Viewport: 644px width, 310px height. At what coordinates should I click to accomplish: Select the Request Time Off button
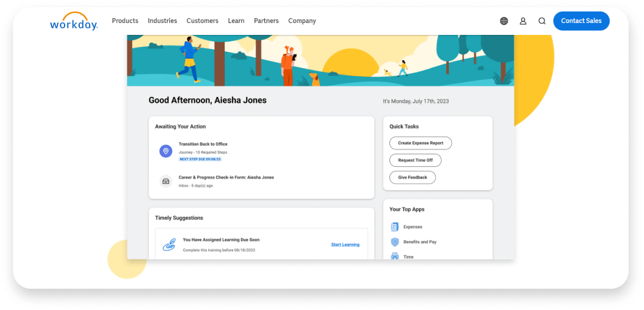[x=415, y=160]
